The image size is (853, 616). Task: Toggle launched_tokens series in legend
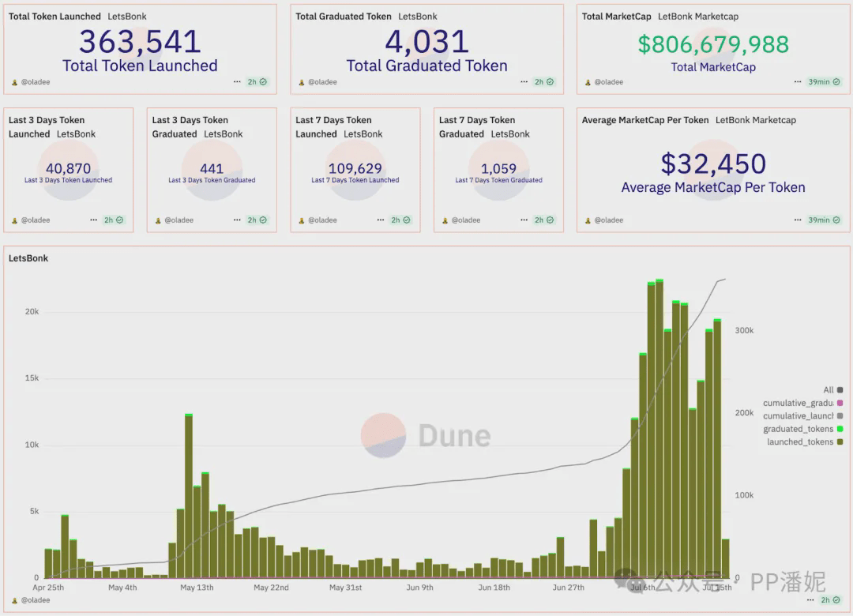click(805, 442)
